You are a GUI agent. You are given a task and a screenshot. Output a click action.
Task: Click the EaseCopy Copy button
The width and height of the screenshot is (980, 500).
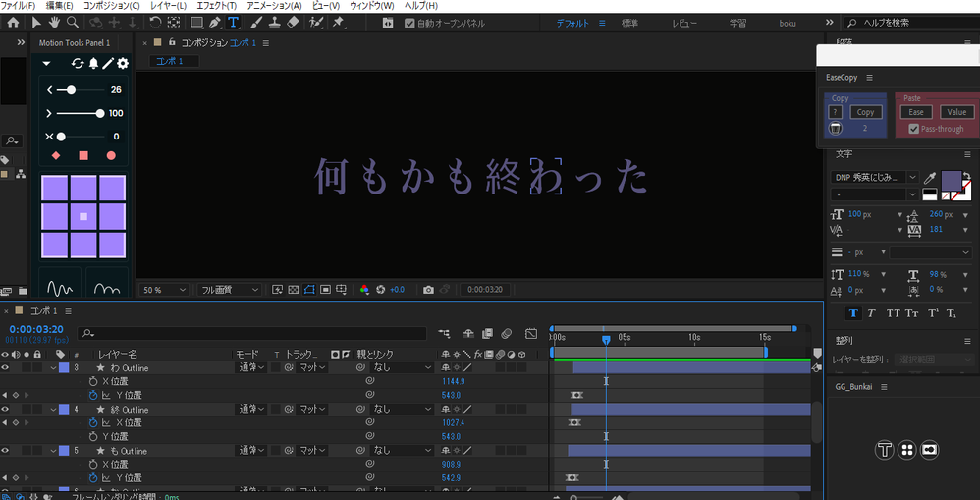pyautogui.click(x=866, y=112)
